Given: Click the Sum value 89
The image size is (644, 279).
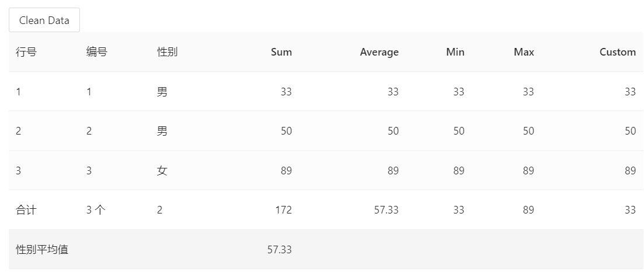Looking at the screenshot, I should (286, 171).
